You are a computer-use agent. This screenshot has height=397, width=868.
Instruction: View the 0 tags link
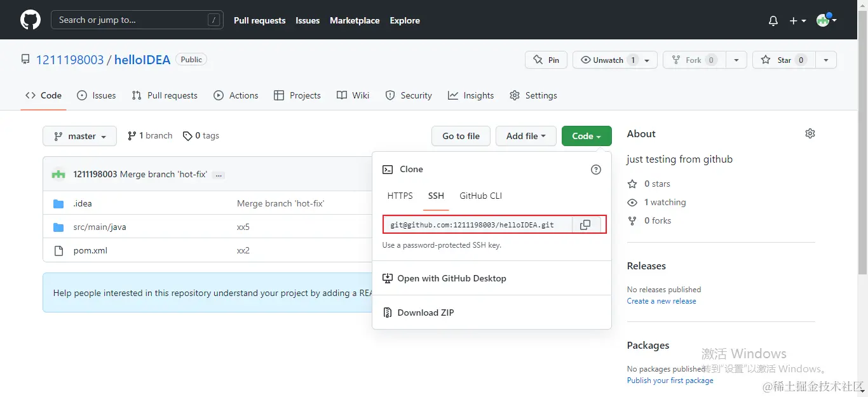pyautogui.click(x=201, y=135)
